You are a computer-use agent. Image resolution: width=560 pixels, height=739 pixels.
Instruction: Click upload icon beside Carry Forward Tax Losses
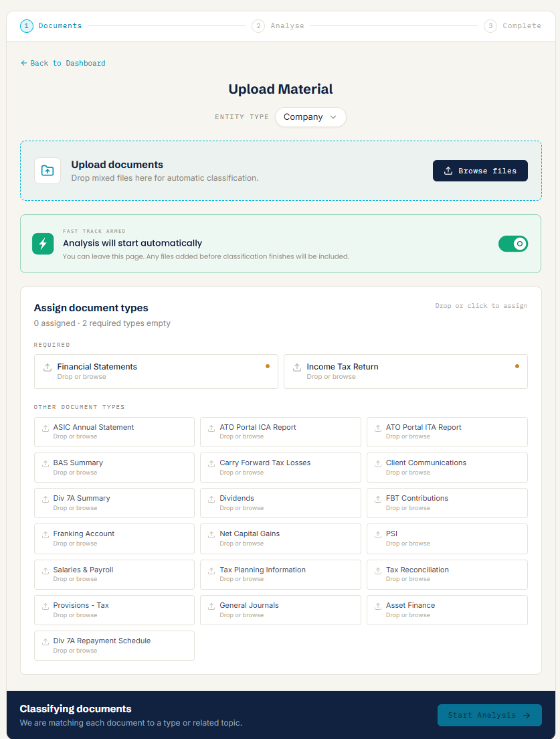211,464
